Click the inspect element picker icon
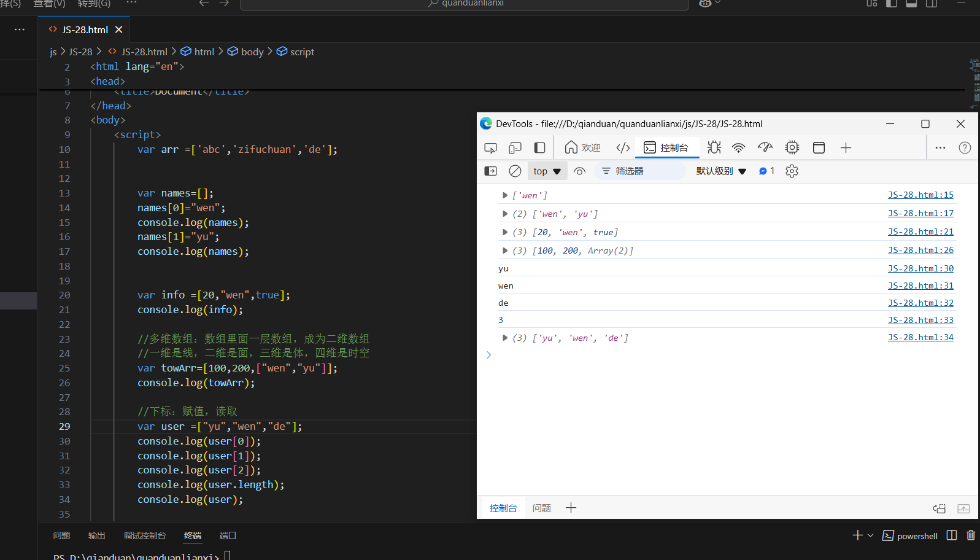The width and height of the screenshot is (980, 560). (x=490, y=148)
